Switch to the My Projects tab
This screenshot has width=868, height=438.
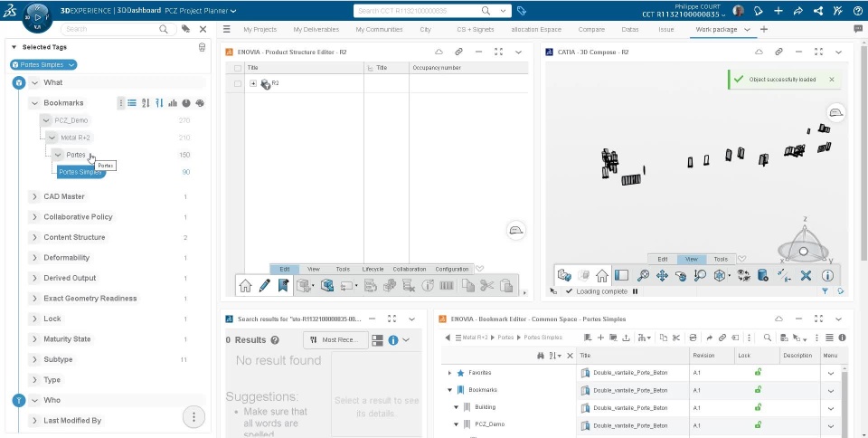259,29
